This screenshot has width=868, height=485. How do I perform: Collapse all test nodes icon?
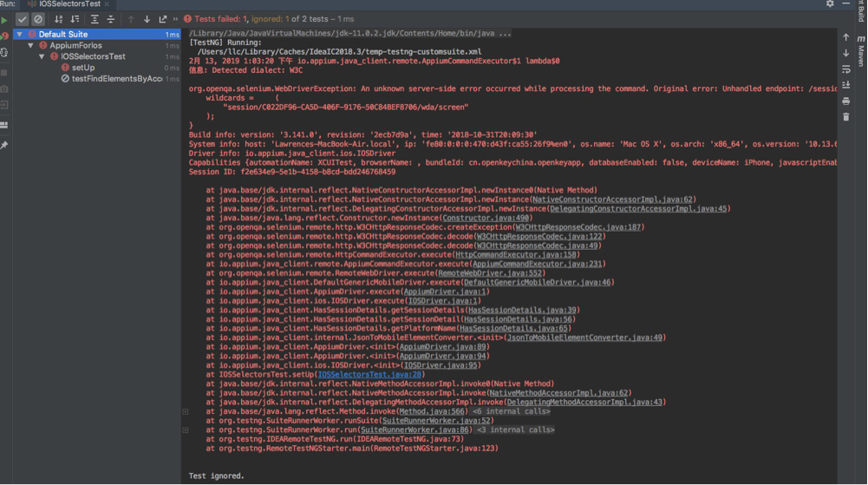[x=111, y=19]
